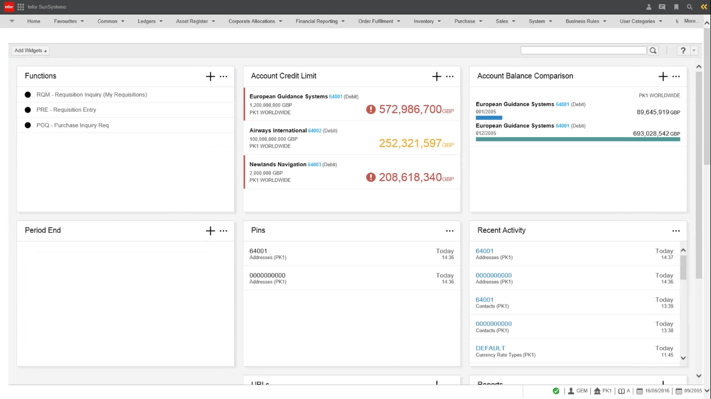Open the Business Rules menu

tap(586, 21)
